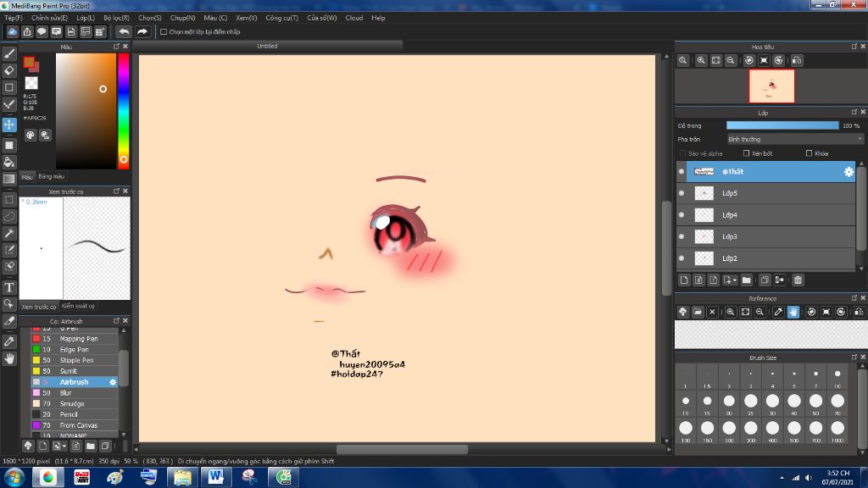Select the Edge Pen brush
Image resolution: width=868 pixels, height=488 pixels.
(x=75, y=350)
